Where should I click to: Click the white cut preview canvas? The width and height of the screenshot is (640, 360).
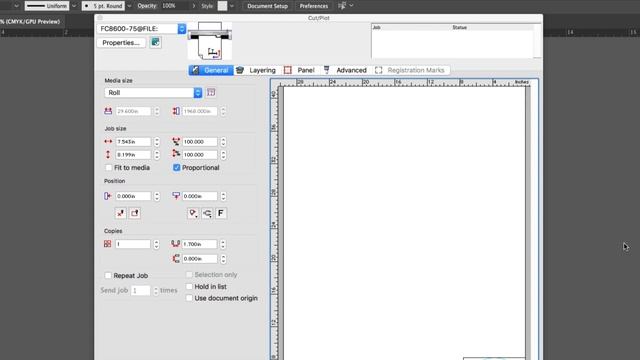pos(404,222)
